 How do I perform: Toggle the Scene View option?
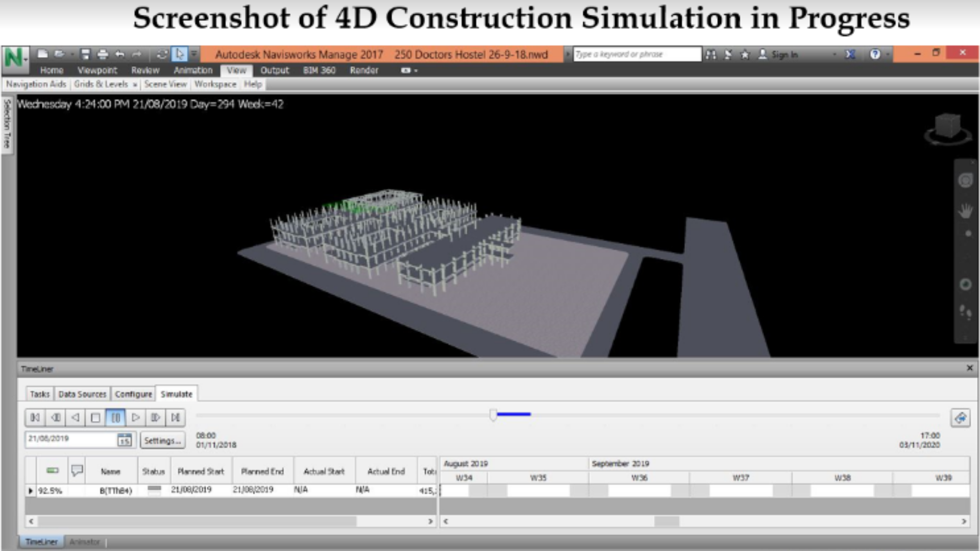[x=164, y=83]
